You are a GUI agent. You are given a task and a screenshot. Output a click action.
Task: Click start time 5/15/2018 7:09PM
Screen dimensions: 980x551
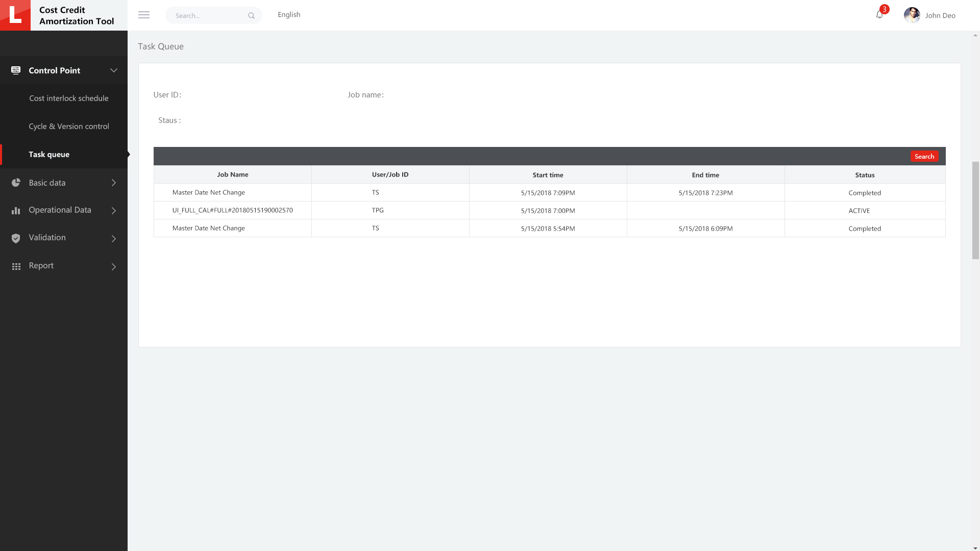coord(548,193)
